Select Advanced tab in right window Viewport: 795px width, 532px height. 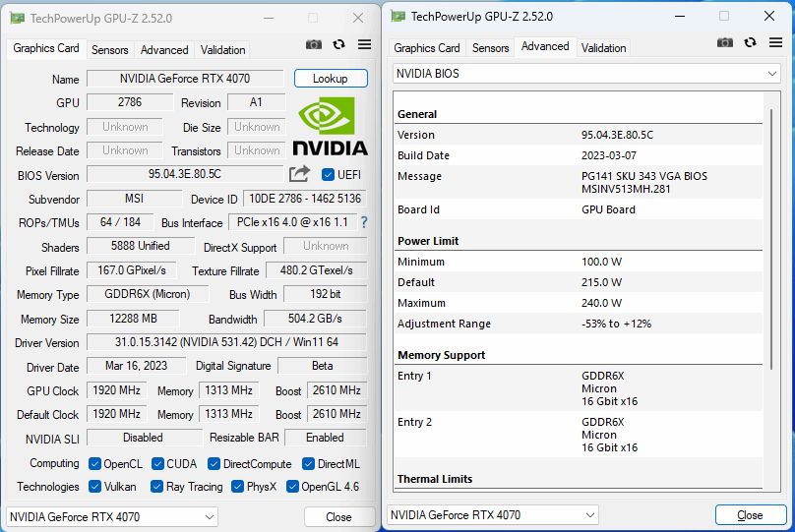(x=545, y=46)
